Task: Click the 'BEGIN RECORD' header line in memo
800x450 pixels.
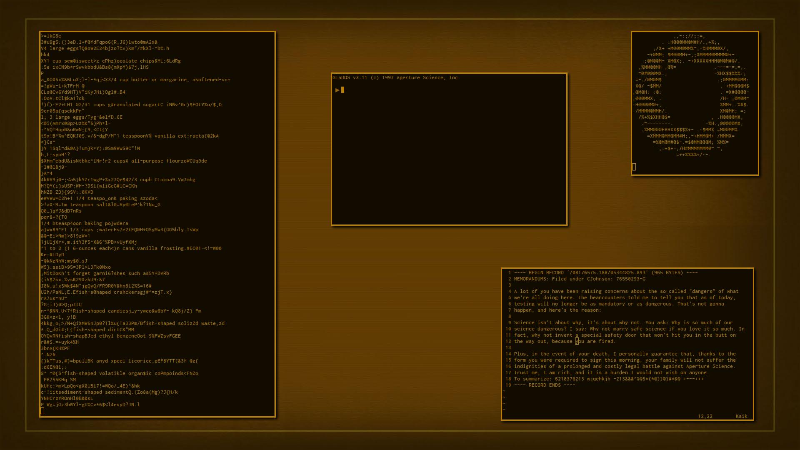Action: click(606, 273)
